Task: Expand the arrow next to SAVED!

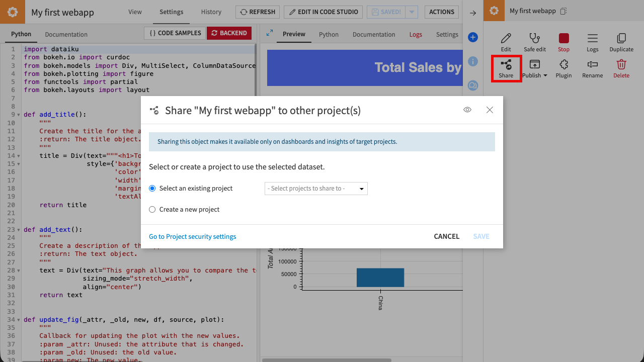Action: (412, 12)
